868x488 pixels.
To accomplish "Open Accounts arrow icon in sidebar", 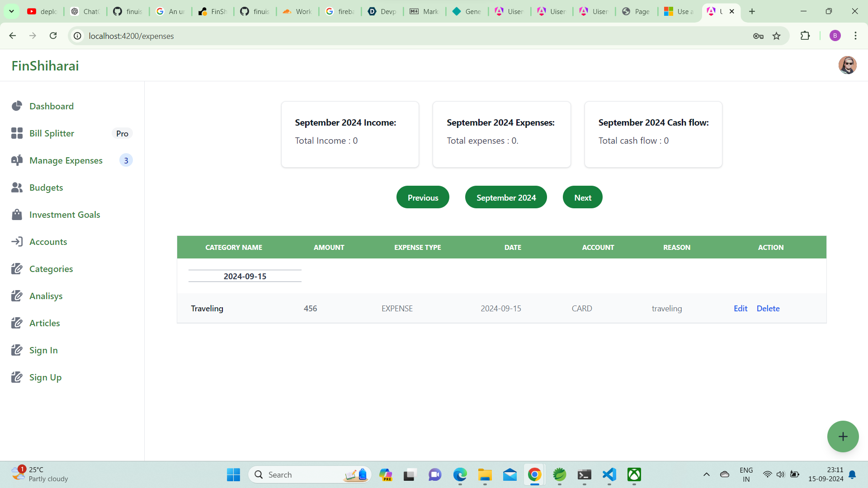I will [x=17, y=242].
